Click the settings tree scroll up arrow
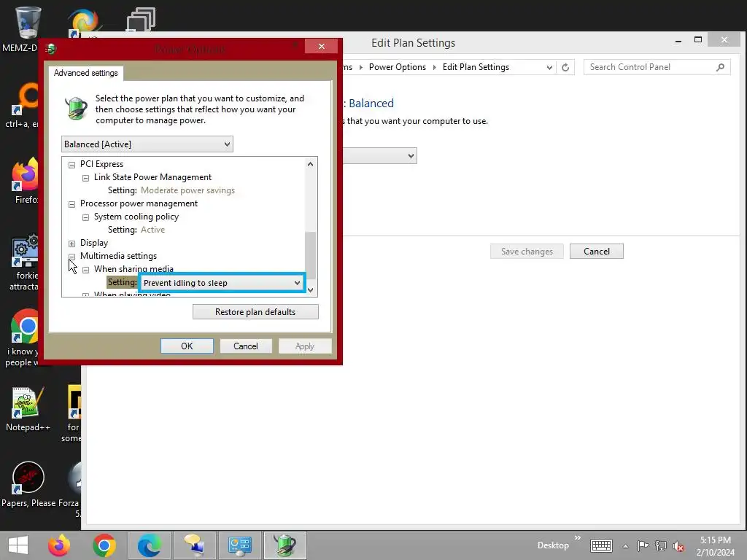 [x=311, y=164]
